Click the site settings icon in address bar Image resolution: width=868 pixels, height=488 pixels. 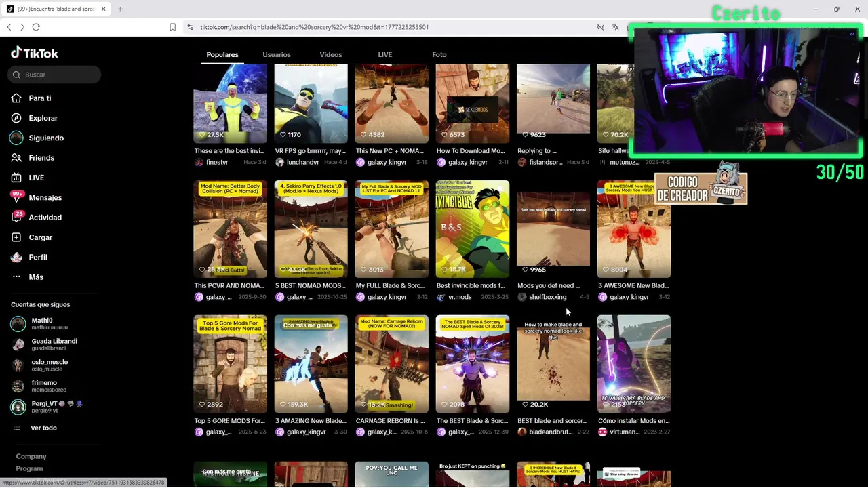pyautogui.click(x=191, y=27)
